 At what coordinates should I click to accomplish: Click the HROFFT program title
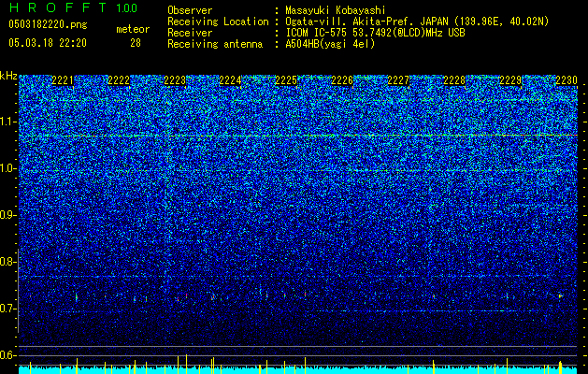(x=60, y=7)
